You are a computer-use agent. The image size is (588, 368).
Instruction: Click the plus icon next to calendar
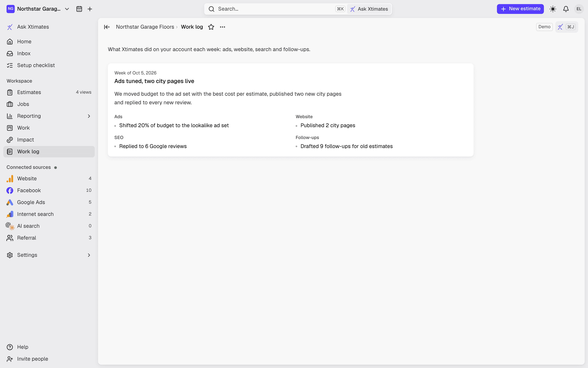[x=90, y=9]
